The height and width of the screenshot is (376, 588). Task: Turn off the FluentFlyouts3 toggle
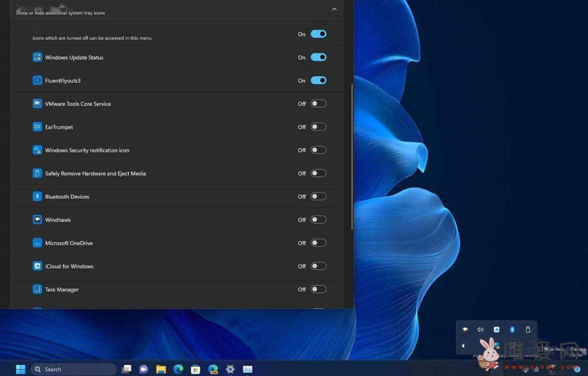pos(318,80)
